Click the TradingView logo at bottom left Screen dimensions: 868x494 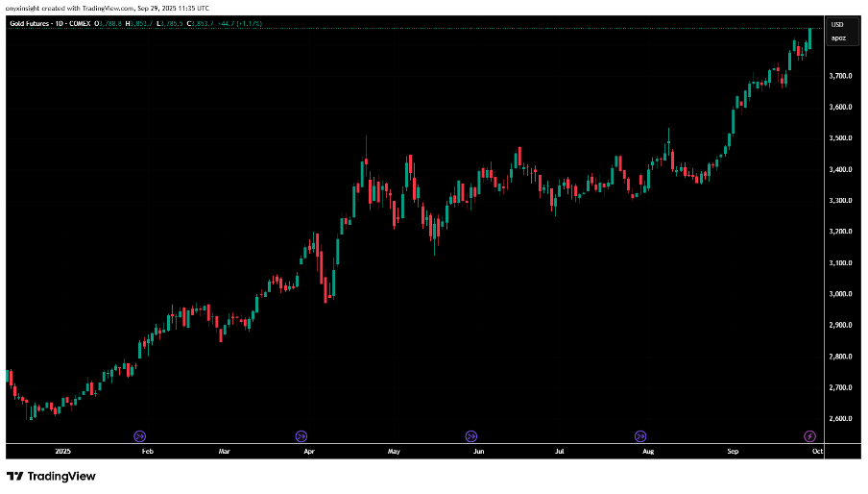51,476
